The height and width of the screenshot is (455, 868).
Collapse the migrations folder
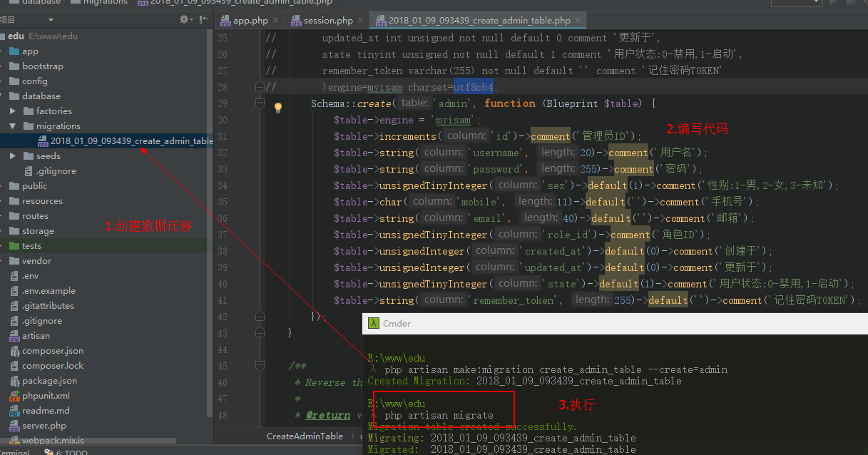pos(13,126)
